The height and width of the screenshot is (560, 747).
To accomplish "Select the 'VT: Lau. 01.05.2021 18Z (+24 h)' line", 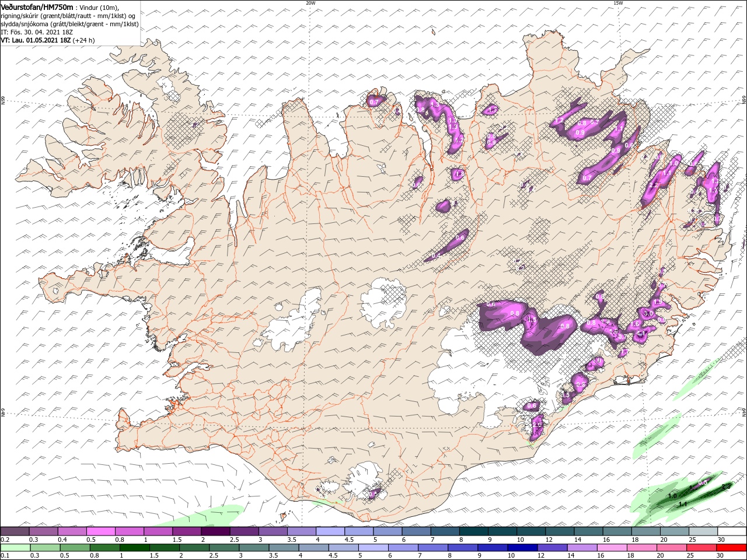I will click(48, 40).
